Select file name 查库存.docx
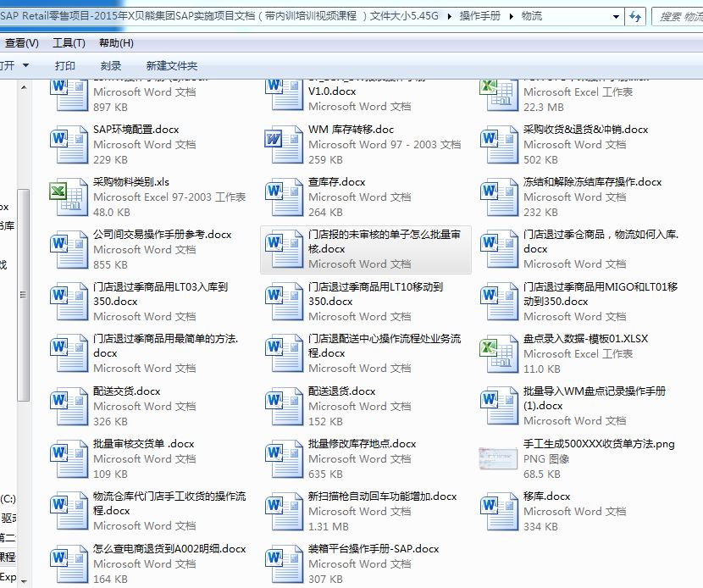The height and width of the screenshot is (588, 703). pyautogui.click(x=336, y=182)
